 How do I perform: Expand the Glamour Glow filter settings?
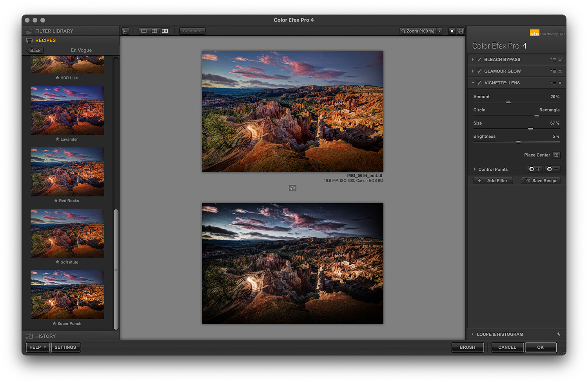coord(473,71)
